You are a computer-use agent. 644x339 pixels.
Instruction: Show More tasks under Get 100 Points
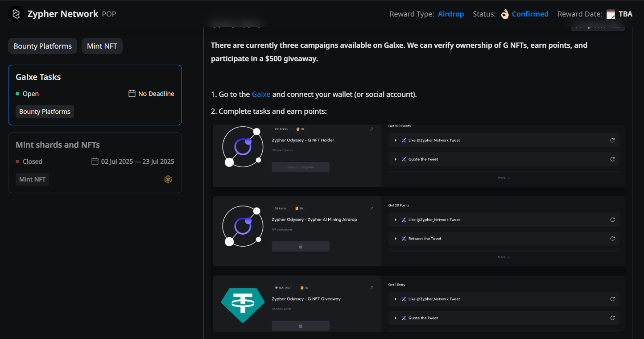[x=504, y=178]
